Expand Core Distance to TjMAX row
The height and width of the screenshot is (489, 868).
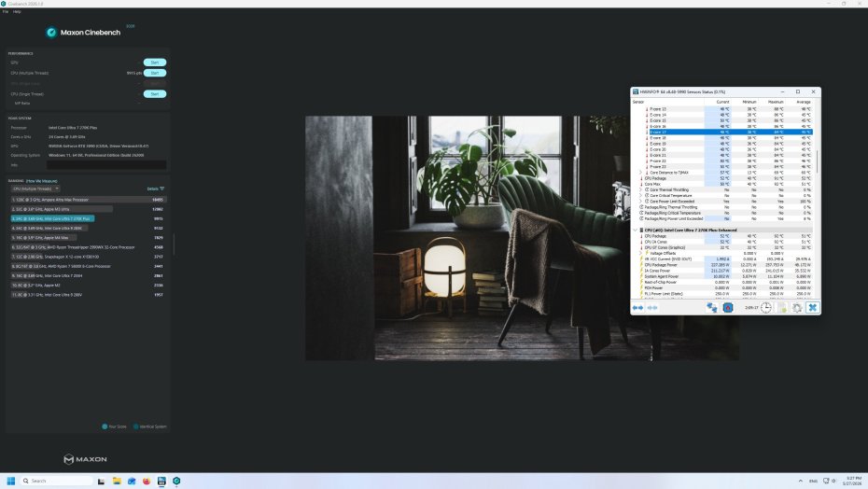[x=640, y=173]
